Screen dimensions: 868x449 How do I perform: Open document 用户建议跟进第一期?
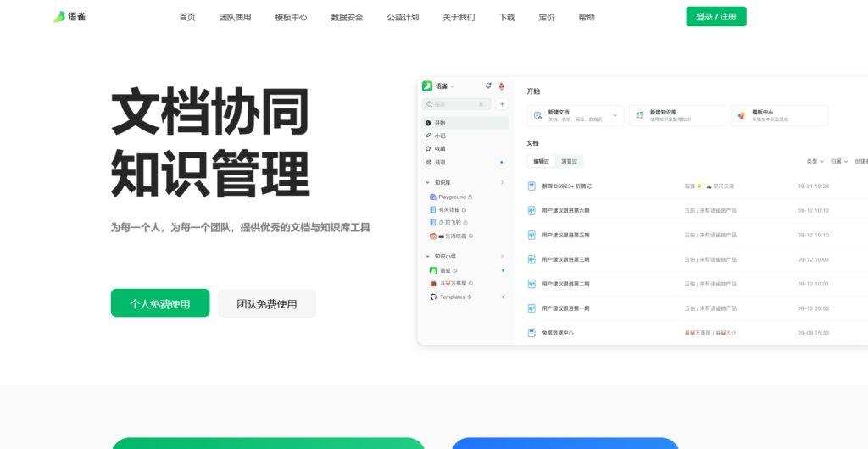565,308
